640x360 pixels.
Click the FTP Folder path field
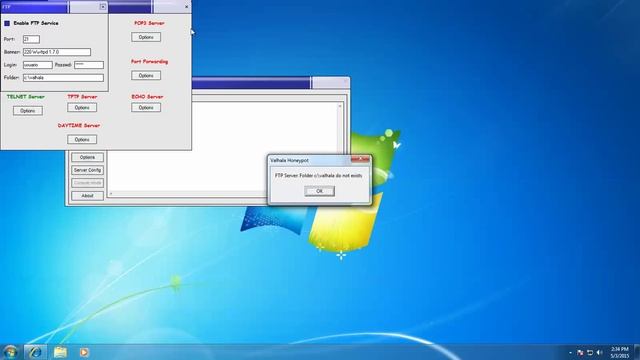pos(63,78)
